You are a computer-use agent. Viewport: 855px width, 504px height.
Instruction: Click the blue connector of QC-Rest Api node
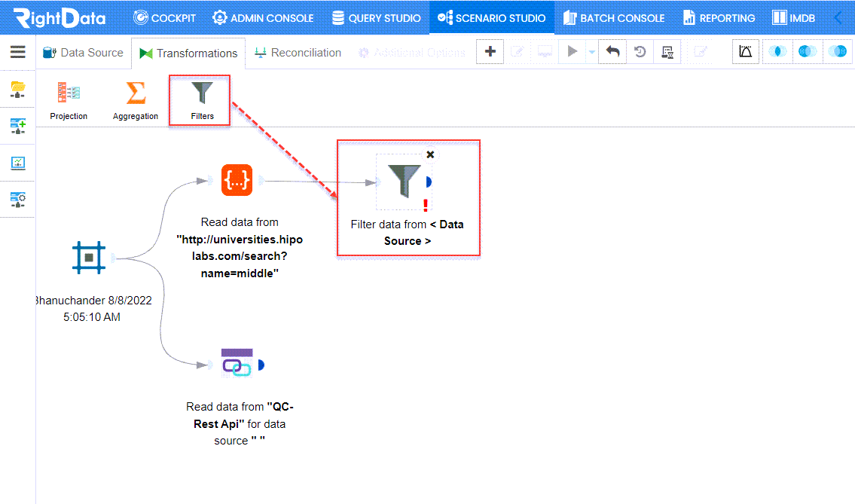[261, 365]
